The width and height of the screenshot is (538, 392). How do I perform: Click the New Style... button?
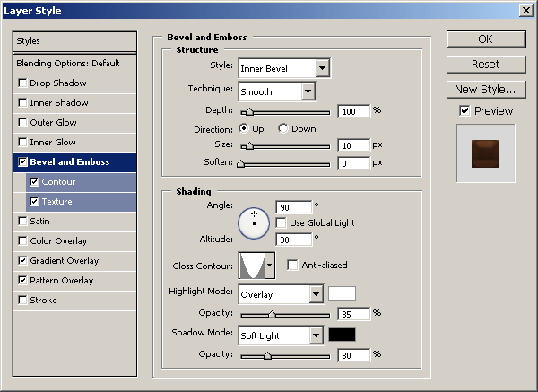click(486, 89)
